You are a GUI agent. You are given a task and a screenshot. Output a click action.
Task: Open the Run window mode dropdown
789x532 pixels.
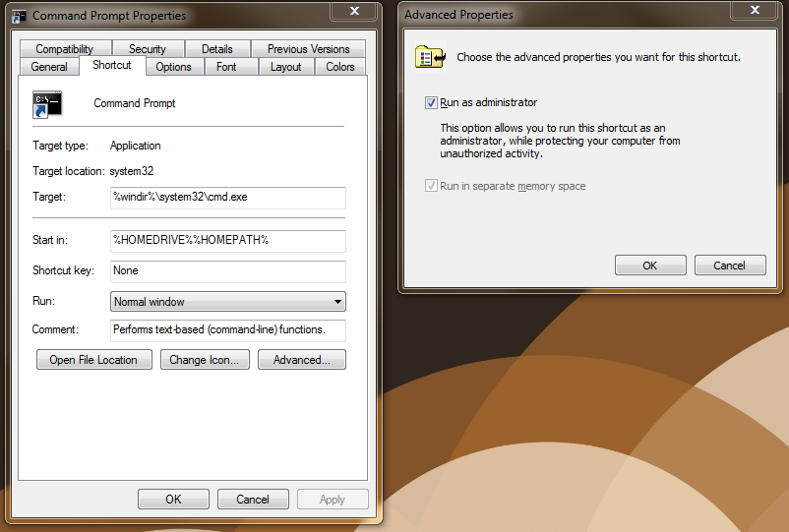228,301
